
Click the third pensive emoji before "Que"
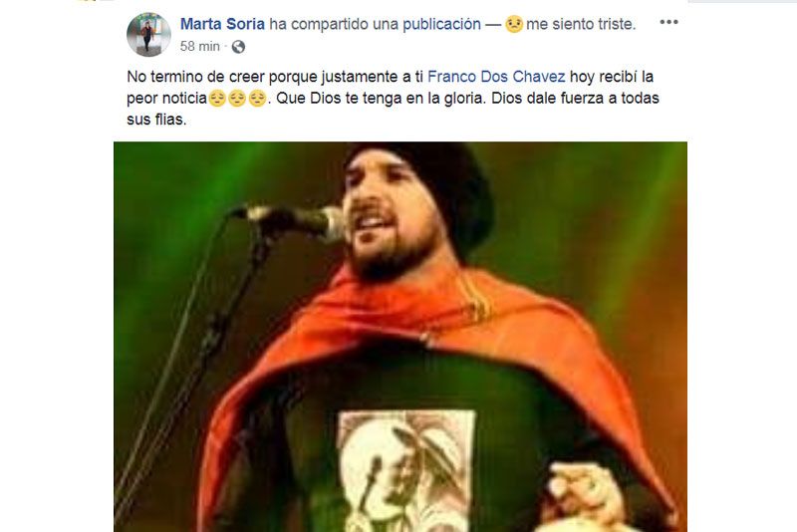point(257,98)
